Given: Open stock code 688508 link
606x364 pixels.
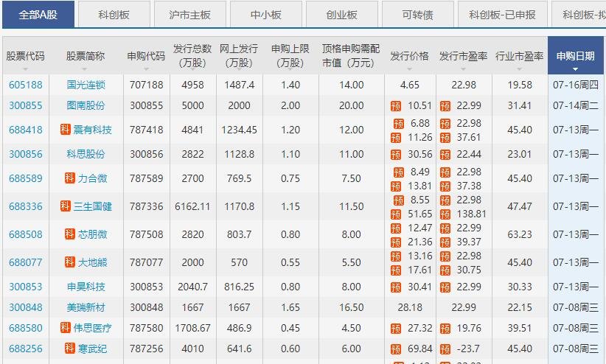Looking at the screenshot, I should (26, 234).
